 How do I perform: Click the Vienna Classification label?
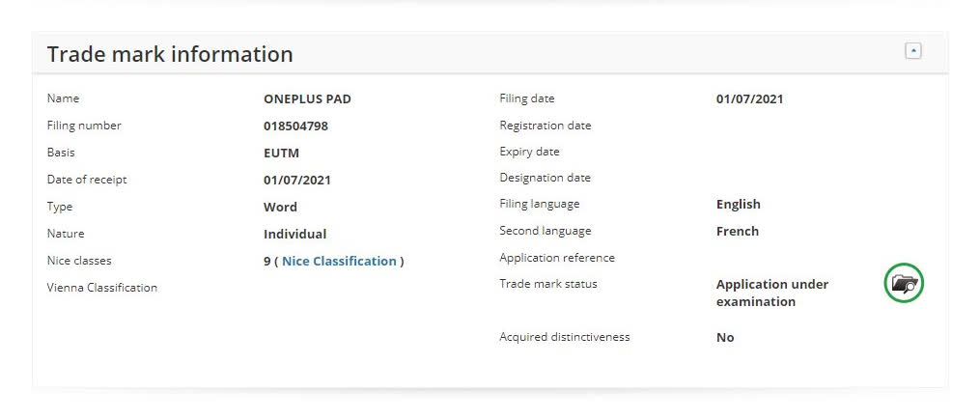101,287
